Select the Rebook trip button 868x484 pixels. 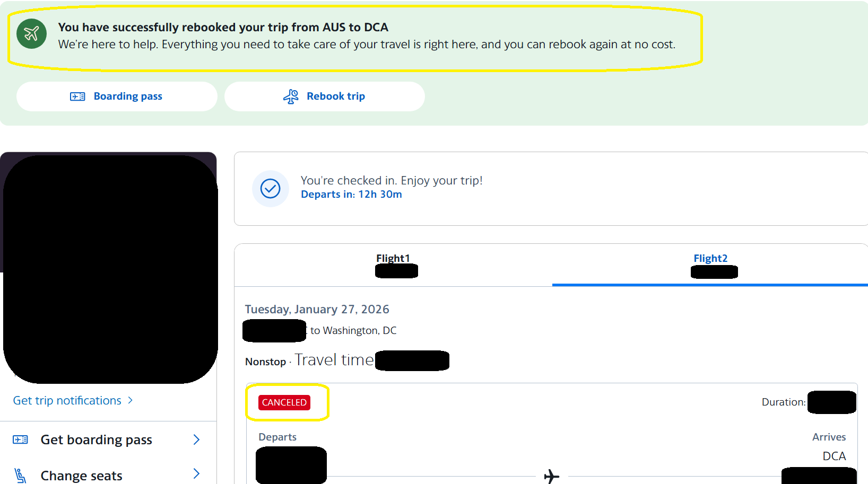tap(325, 96)
